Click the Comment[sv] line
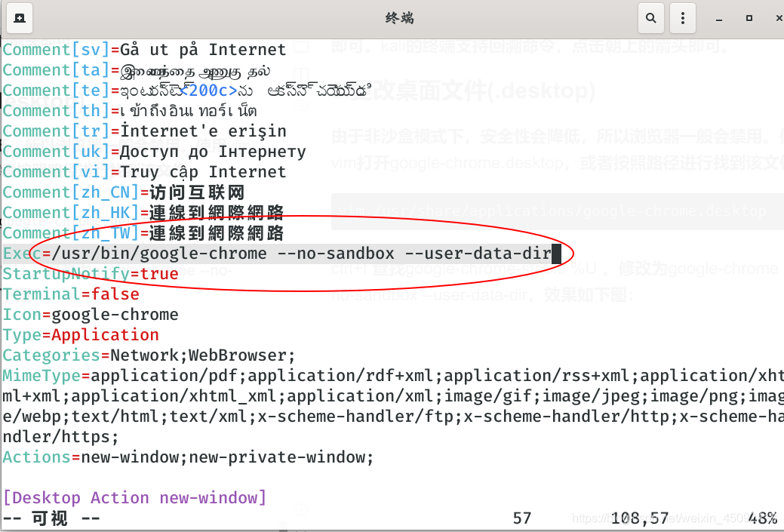This screenshot has width=784, height=532. pos(144,50)
